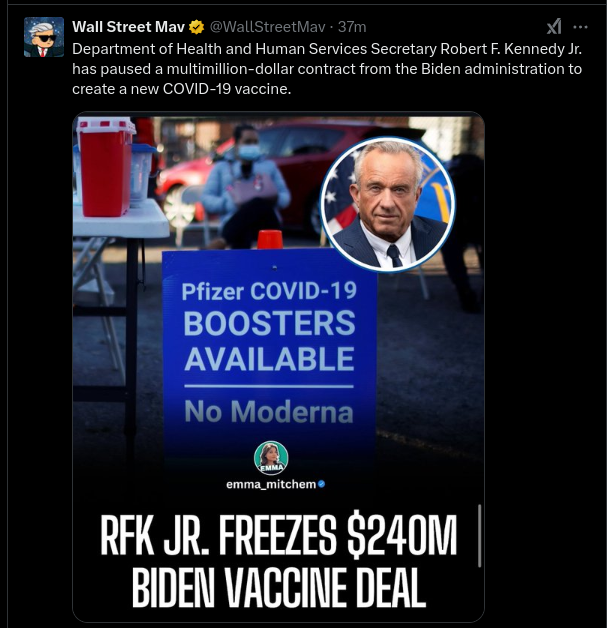Click the tweet text about Kennedy
607x628 pixels.
click(x=327, y=69)
